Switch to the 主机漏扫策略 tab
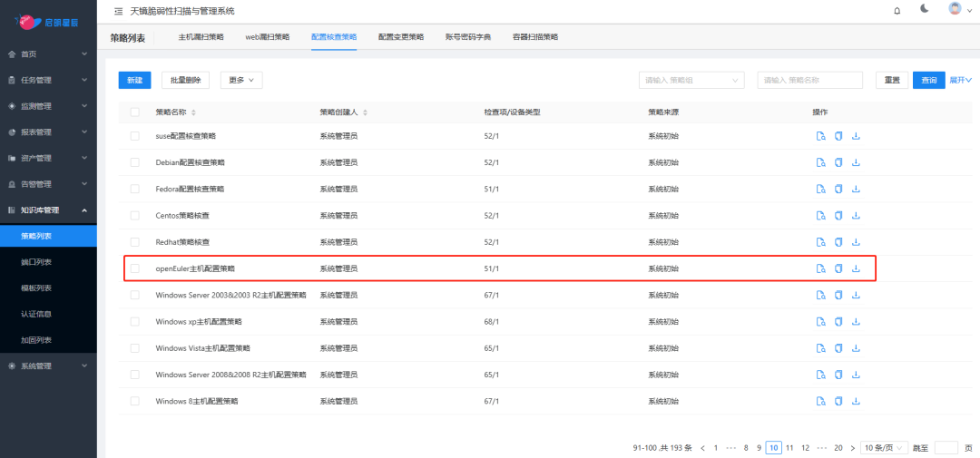 (x=201, y=37)
